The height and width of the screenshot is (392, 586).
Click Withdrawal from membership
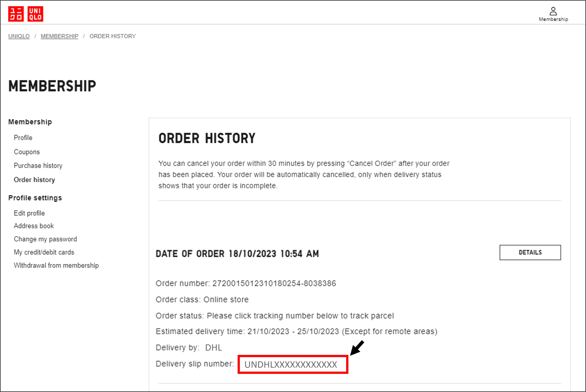point(56,266)
